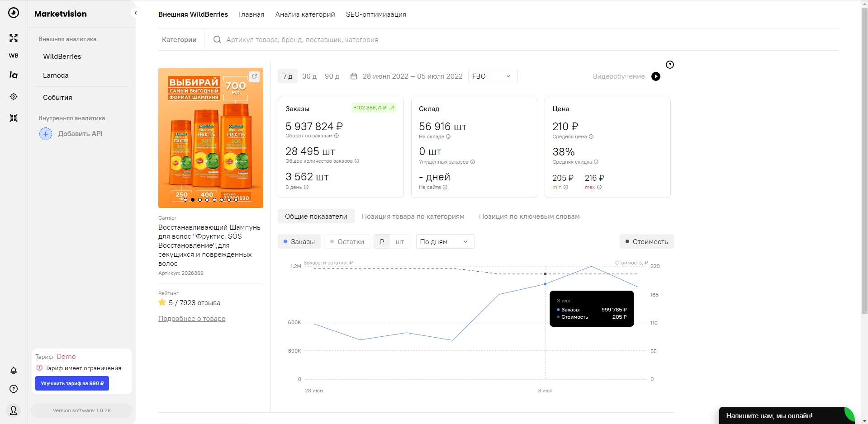Click the tariff restriction warning icon

click(39, 368)
